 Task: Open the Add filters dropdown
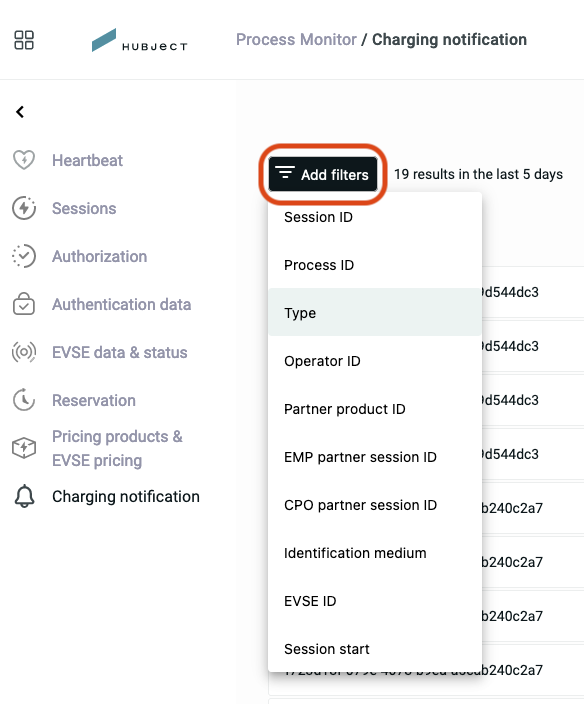pos(323,174)
